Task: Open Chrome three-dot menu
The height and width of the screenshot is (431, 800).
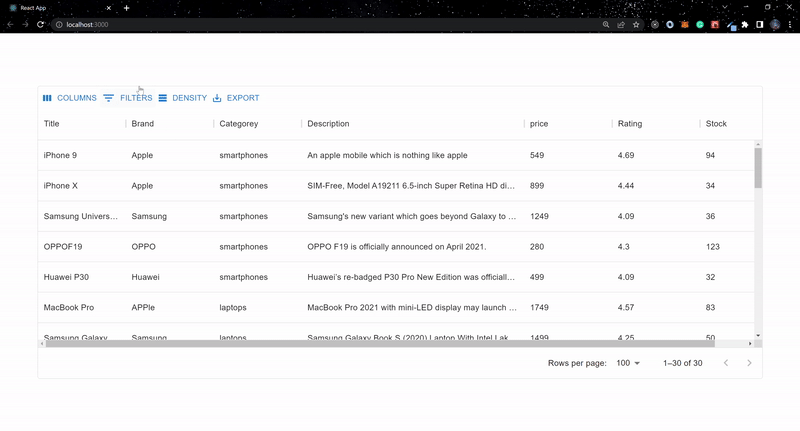Action: [790, 24]
